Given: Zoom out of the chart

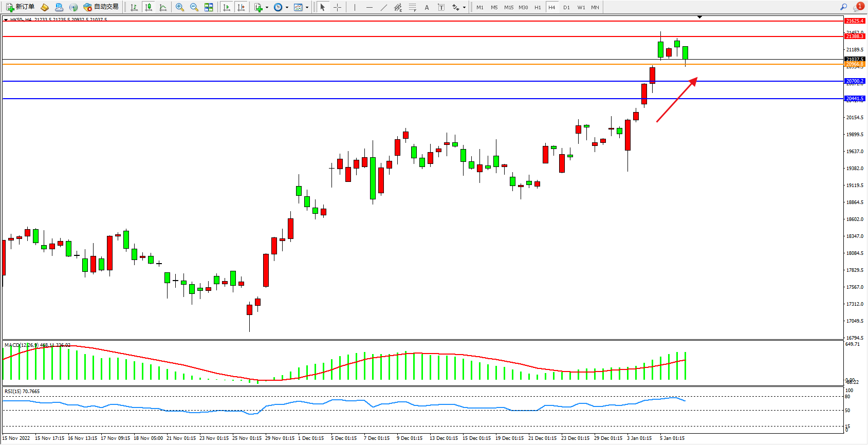Looking at the screenshot, I should pos(194,7).
